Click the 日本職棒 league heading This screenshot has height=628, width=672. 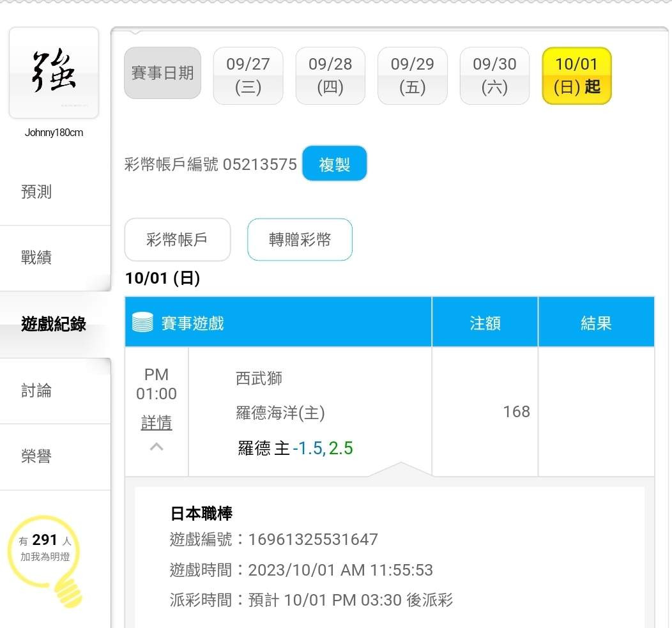[x=201, y=513]
